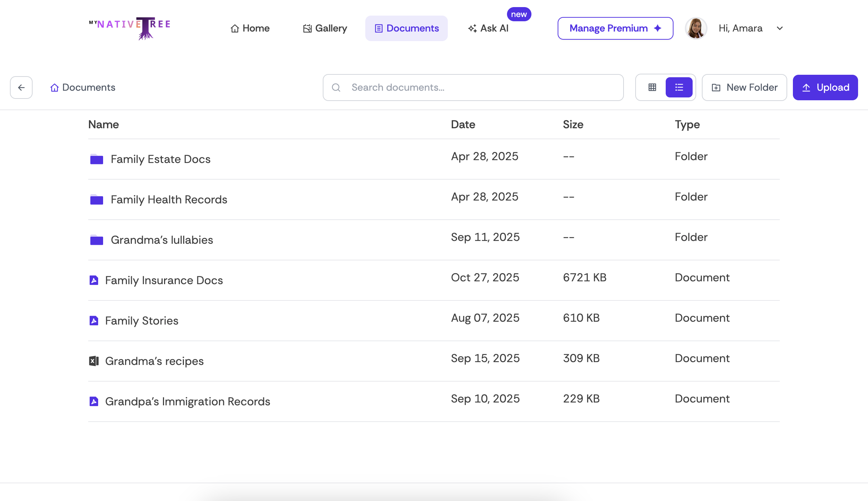This screenshot has height=501, width=868.
Task: Click the Oct 27, 2025 date
Action: tap(485, 277)
